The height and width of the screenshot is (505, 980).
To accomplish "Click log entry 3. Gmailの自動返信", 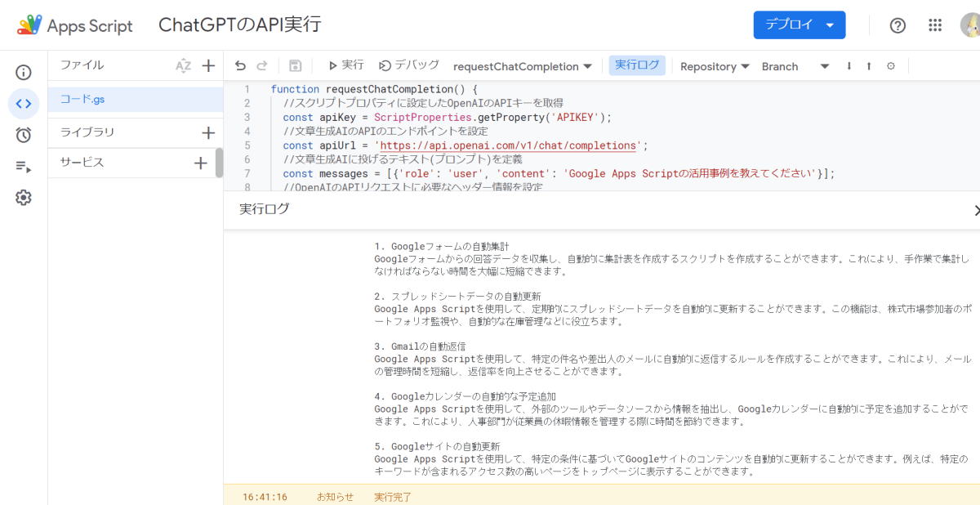I will click(x=420, y=346).
